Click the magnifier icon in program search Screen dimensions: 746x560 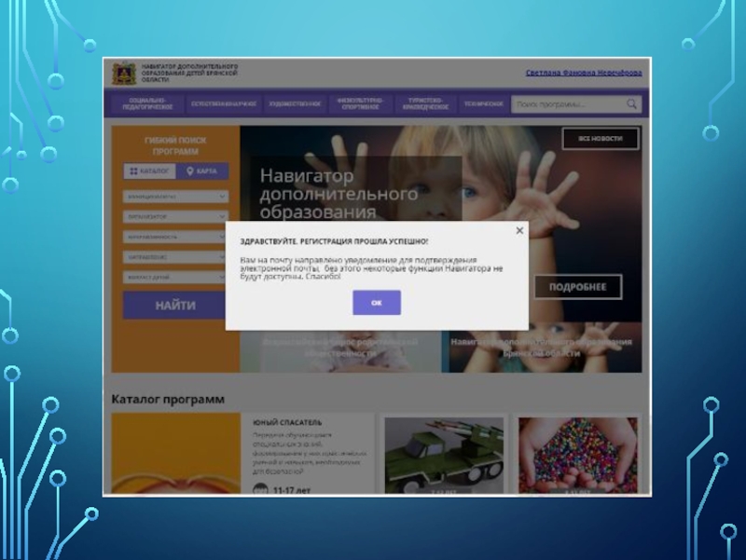631,103
